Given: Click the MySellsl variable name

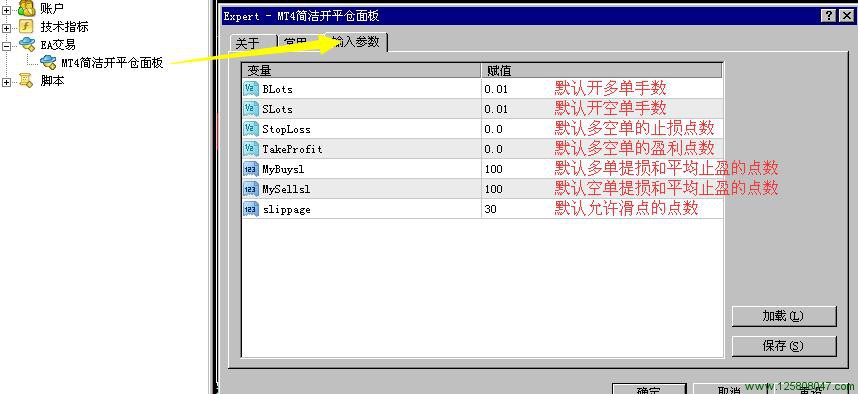Looking at the screenshot, I should pos(286,189).
